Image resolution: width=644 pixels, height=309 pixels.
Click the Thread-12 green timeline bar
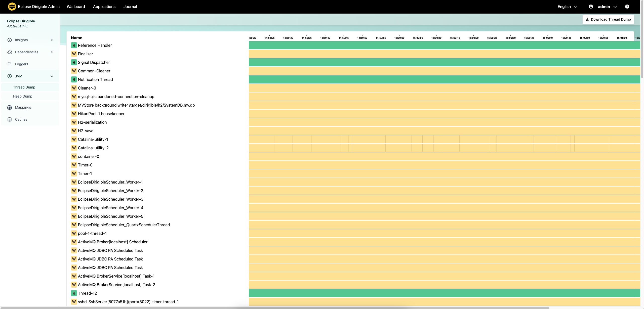444,293
